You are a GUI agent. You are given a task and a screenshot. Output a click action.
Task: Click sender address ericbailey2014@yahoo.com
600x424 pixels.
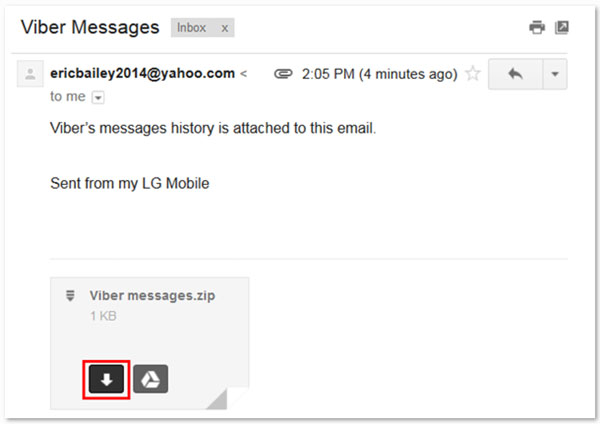pos(142,73)
